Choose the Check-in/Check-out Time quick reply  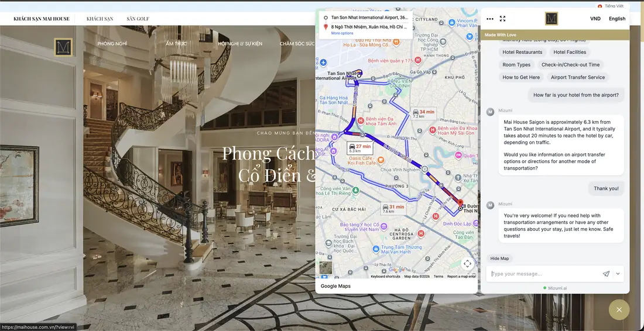point(570,65)
